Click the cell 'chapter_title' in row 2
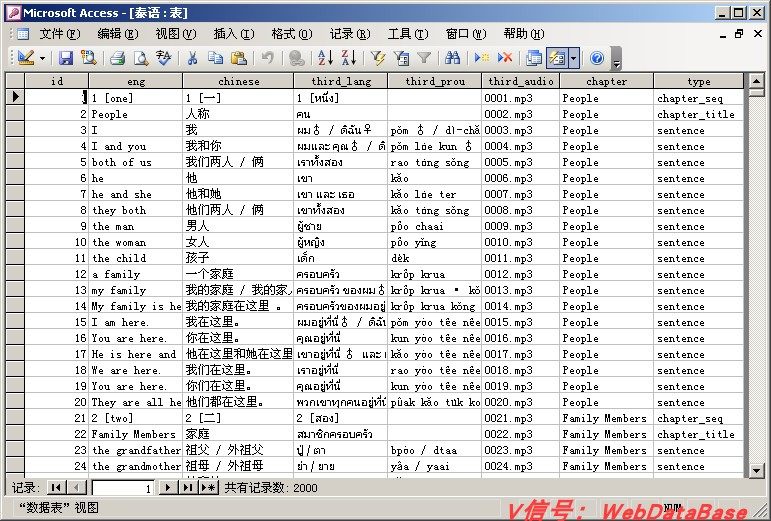 tap(699, 114)
